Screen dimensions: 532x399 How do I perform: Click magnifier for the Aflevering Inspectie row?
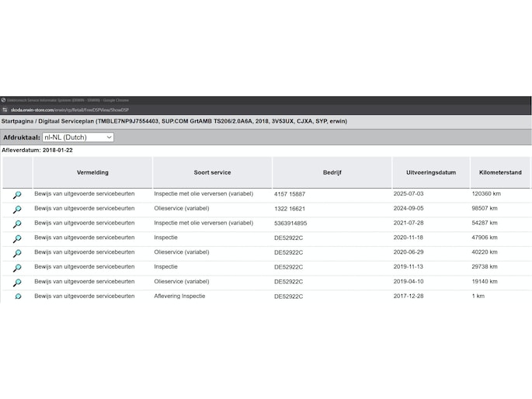(x=17, y=297)
